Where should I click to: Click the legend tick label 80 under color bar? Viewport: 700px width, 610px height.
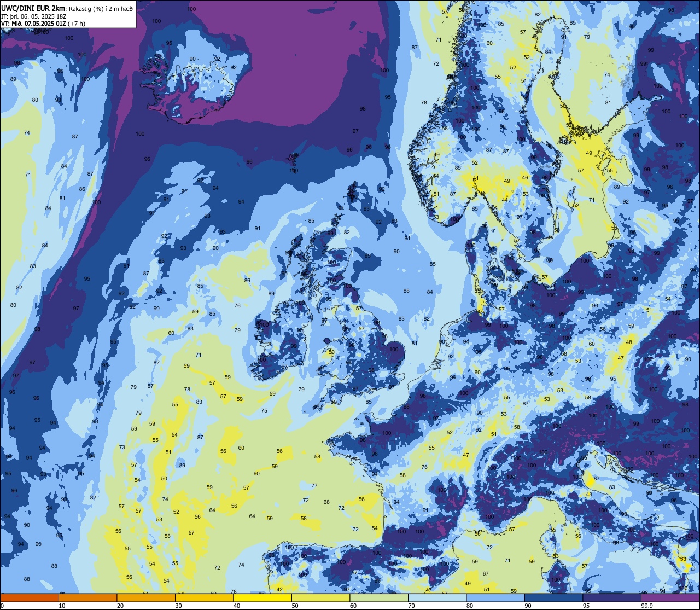[x=470, y=606]
